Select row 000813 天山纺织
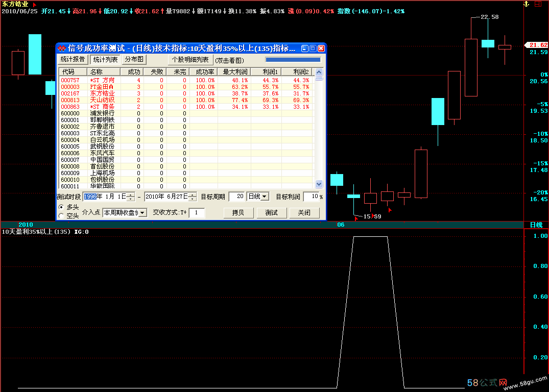The image size is (549, 392). pyautogui.click(x=186, y=100)
